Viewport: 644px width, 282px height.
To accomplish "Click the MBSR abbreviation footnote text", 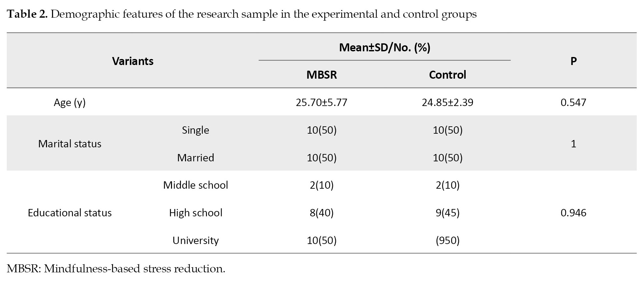I will point(116,269).
